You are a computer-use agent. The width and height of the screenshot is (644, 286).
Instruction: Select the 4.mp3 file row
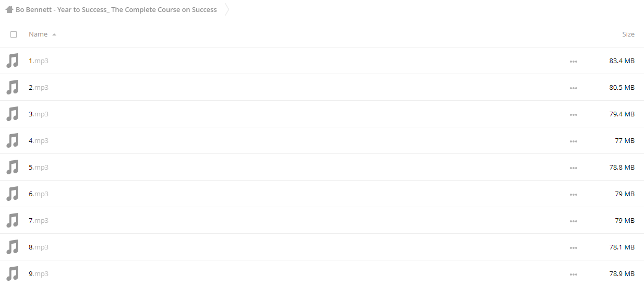[x=322, y=140]
